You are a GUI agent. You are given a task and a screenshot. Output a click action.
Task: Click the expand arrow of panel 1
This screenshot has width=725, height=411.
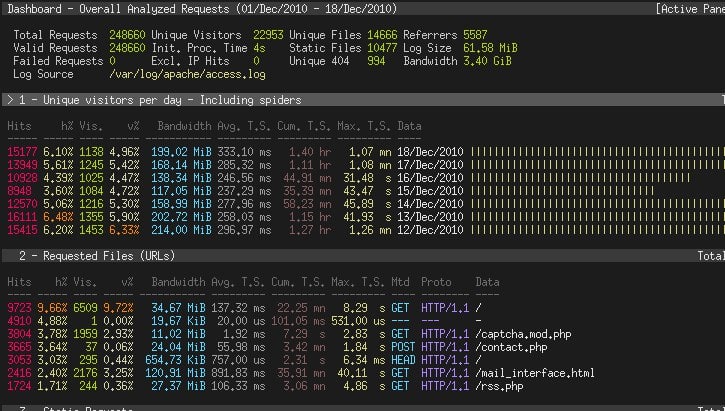pyautogui.click(x=10, y=100)
